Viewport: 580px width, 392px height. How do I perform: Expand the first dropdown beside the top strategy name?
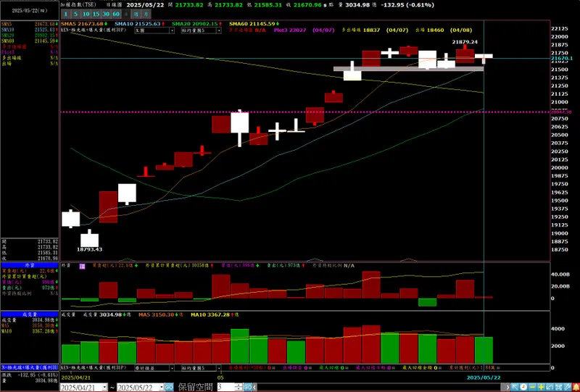pos(172,30)
